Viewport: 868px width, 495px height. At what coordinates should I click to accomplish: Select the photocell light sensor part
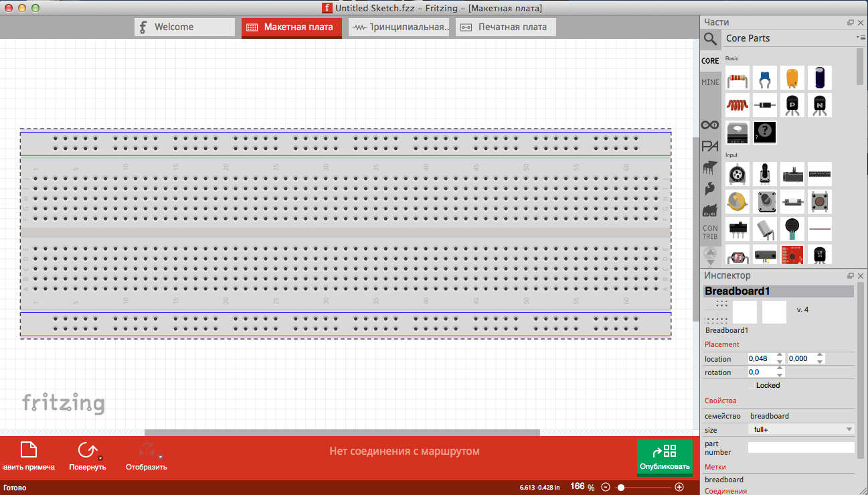pyautogui.click(x=737, y=255)
